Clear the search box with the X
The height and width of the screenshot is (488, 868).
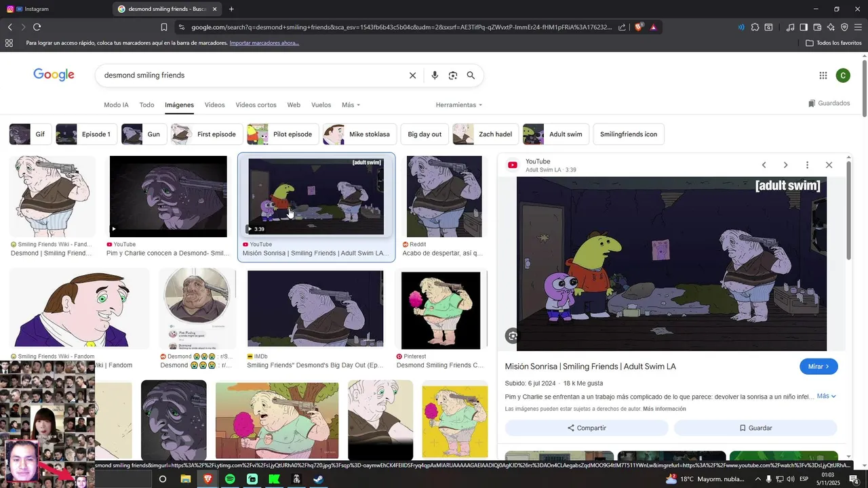pyautogui.click(x=412, y=75)
